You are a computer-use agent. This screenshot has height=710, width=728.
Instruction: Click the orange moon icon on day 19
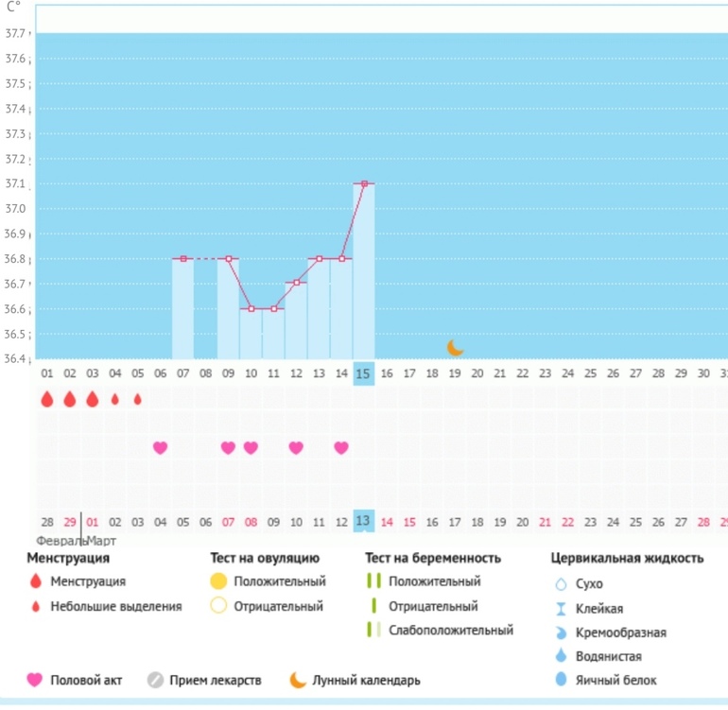[456, 348]
